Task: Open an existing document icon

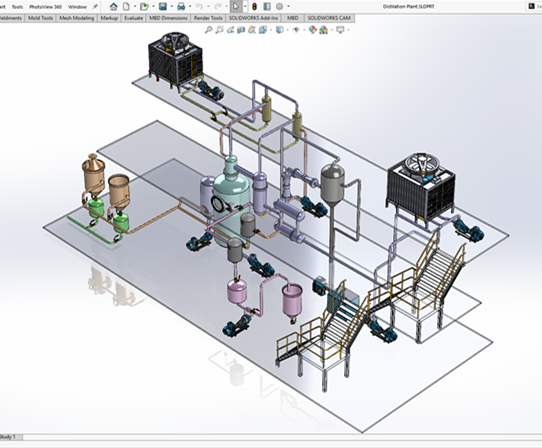Action: click(x=144, y=6)
